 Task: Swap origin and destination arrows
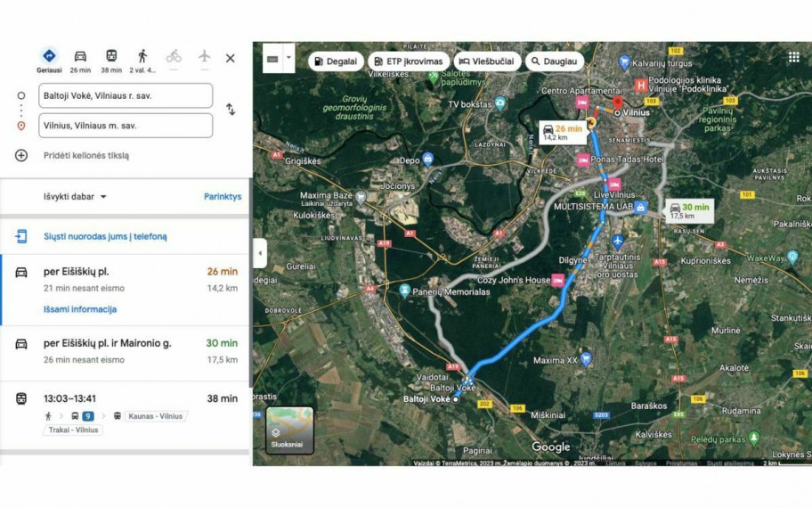pyautogui.click(x=231, y=110)
